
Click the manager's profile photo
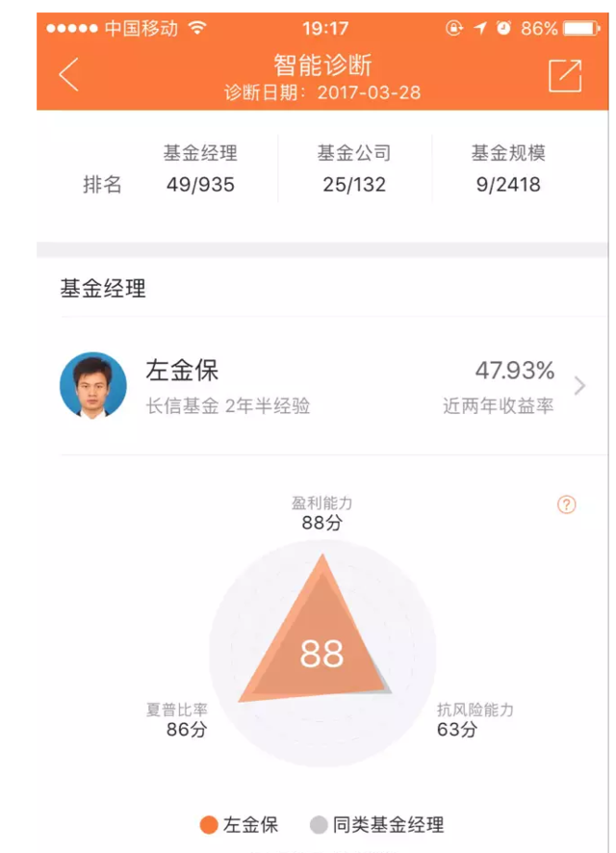[x=93, y=385]
